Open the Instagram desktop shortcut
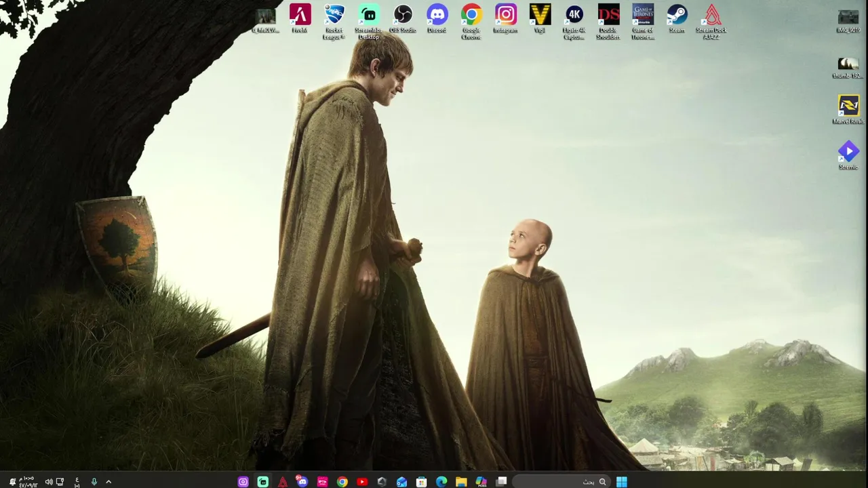Viewport: 868px width, 488px height. pyautogui.click(x=505, y=18)
